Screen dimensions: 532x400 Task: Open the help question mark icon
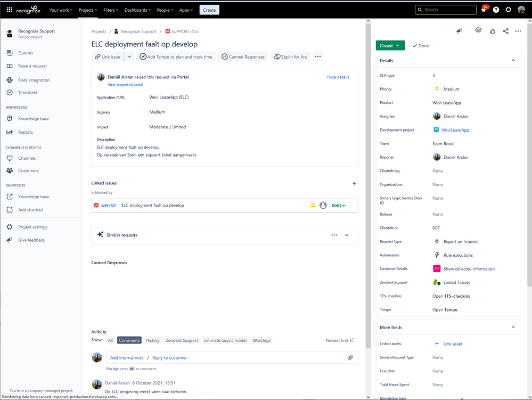click(x=496, y=10)
